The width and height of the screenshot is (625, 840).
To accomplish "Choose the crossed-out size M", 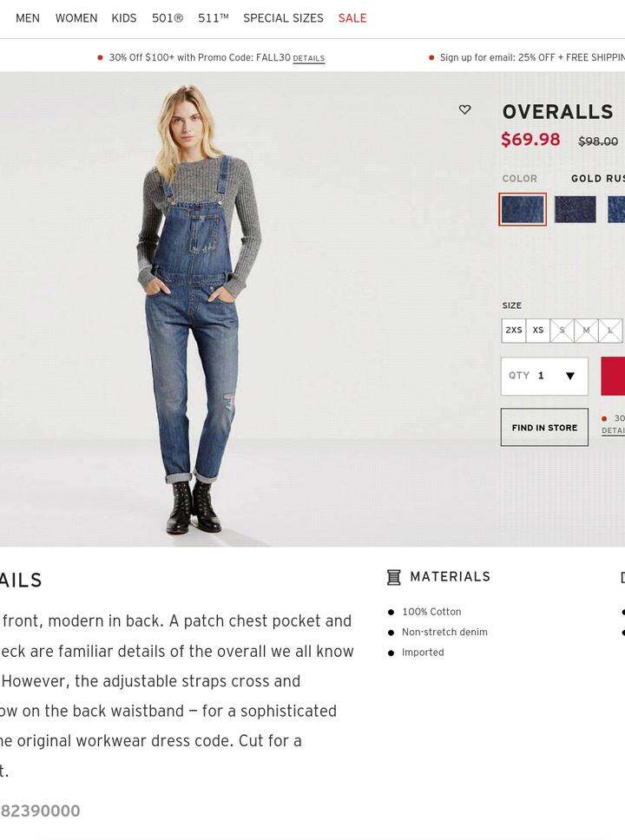I will click(x=586, y=331).
